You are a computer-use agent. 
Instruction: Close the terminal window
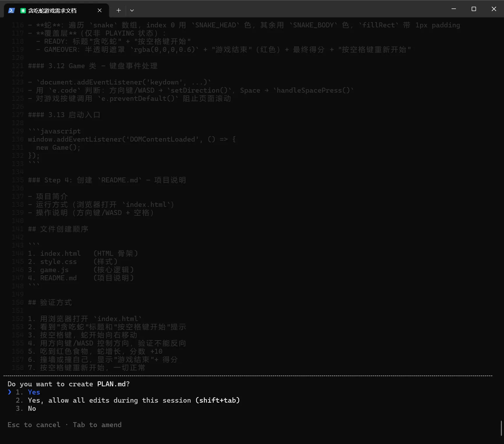(494, 9)
